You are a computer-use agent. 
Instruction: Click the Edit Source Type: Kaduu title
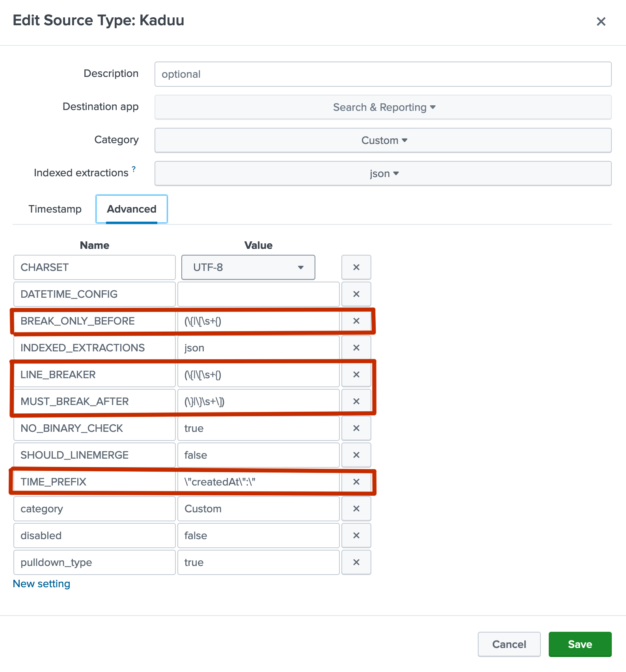(99, 21)
